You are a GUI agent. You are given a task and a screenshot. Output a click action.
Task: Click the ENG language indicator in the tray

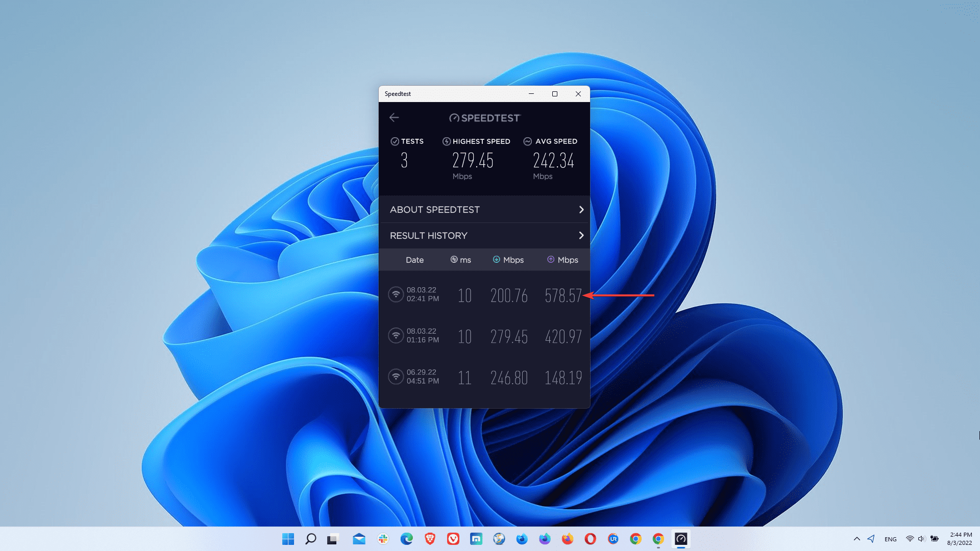[890, 539]
